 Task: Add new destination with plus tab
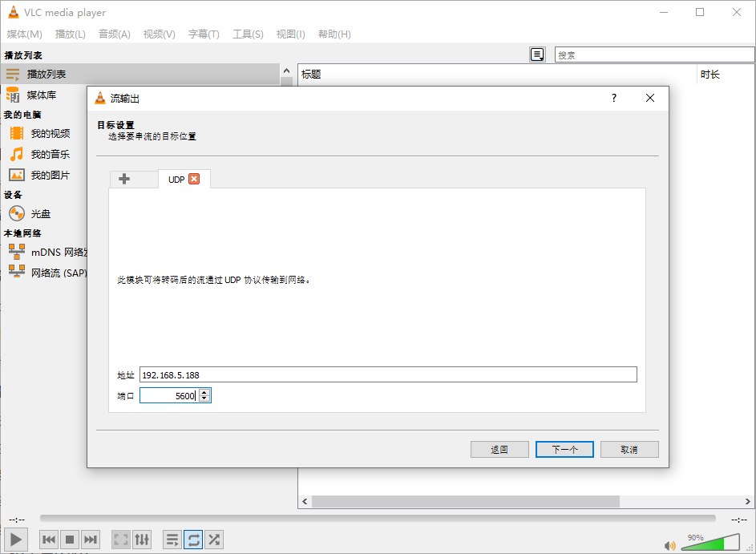tap(124, 179)
